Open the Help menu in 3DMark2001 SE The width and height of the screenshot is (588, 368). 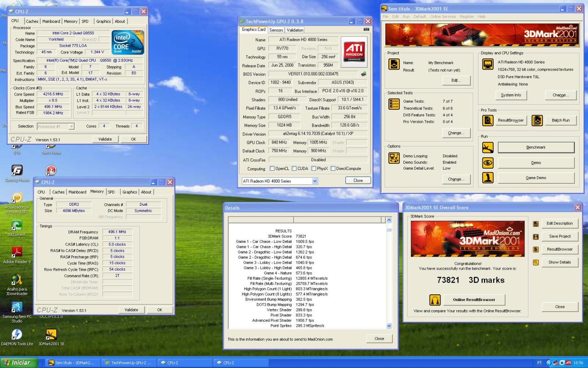(x=482, y=17)
